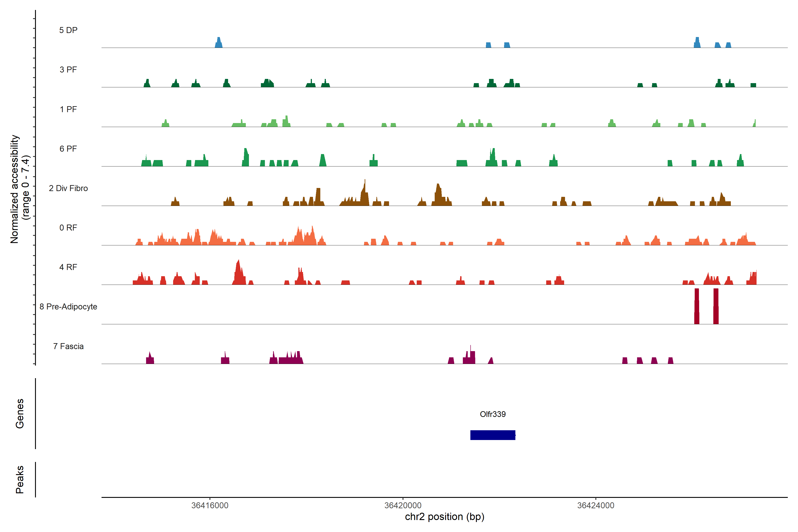Click the chr2 position (bp) axis title
The width and height of the screenshot is (798, 532).
click(444, 517)
